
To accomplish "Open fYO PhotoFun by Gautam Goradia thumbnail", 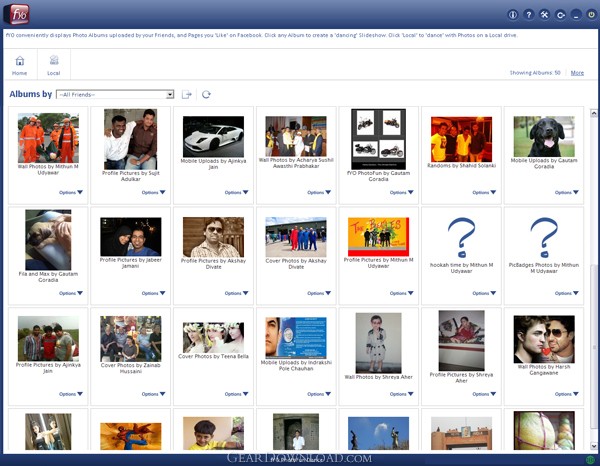I will click(378, 139).
